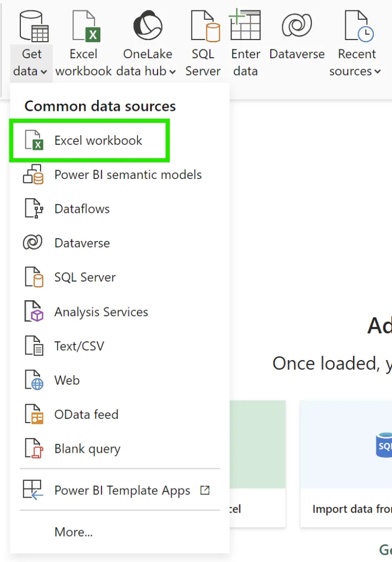Click the Import data from SQL card
Screen dimensions: 392x562
pos(346,463)
